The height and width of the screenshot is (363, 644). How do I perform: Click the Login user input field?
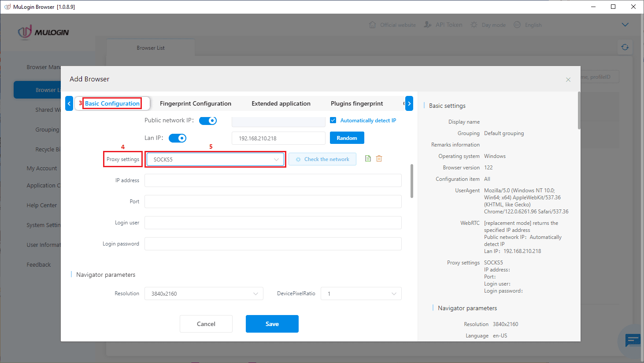(x=273, y=223)
